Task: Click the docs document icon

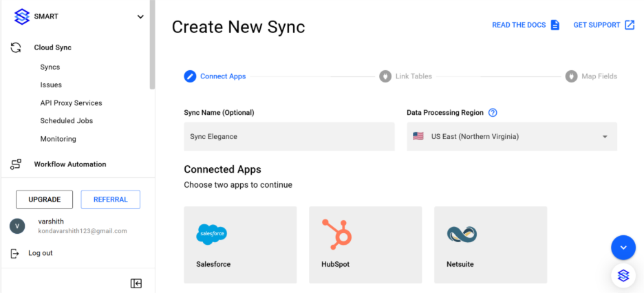Action: (555, 25)
